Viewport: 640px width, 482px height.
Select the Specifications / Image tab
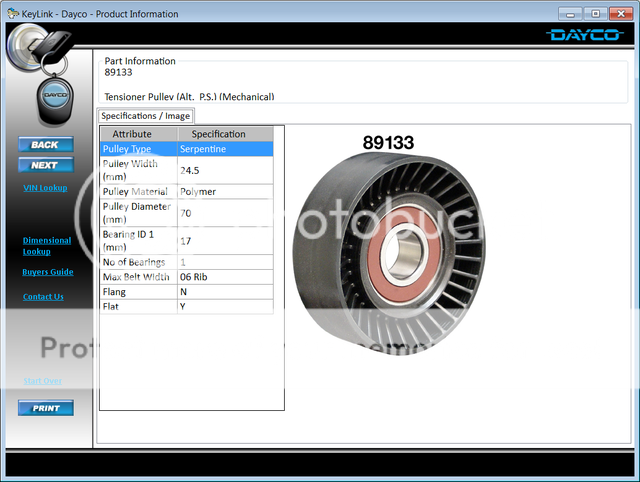tap(146, 116)
